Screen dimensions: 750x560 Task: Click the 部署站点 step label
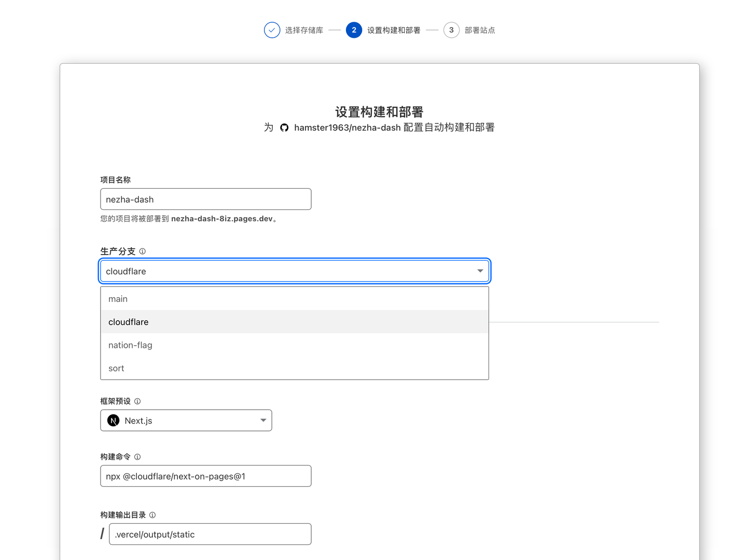tap(480, 31)
